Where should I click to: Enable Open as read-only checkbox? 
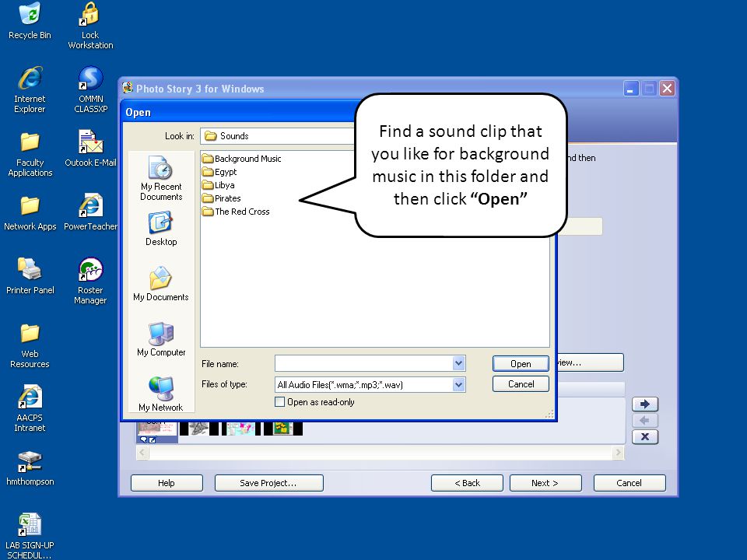[279, 402]
